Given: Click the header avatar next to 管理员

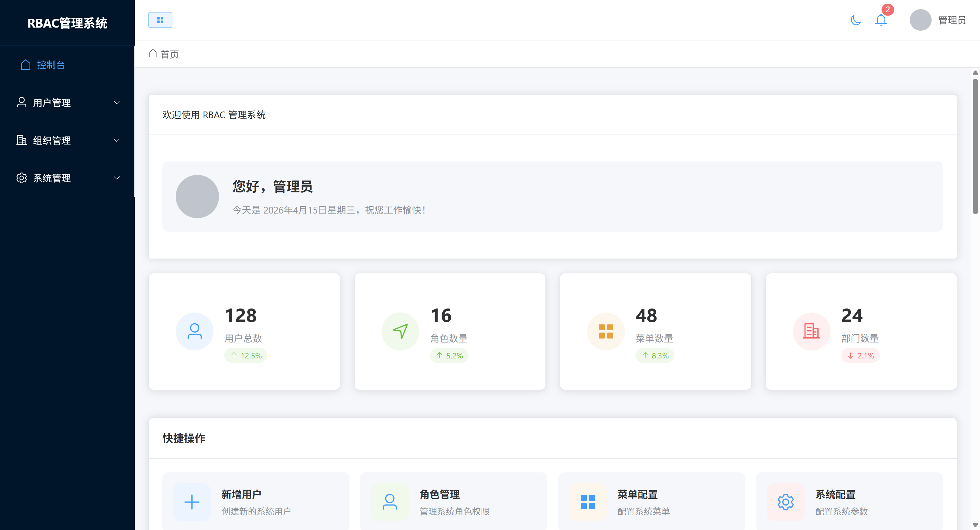Looking at the screenshot, I should [x=920, y=20].
